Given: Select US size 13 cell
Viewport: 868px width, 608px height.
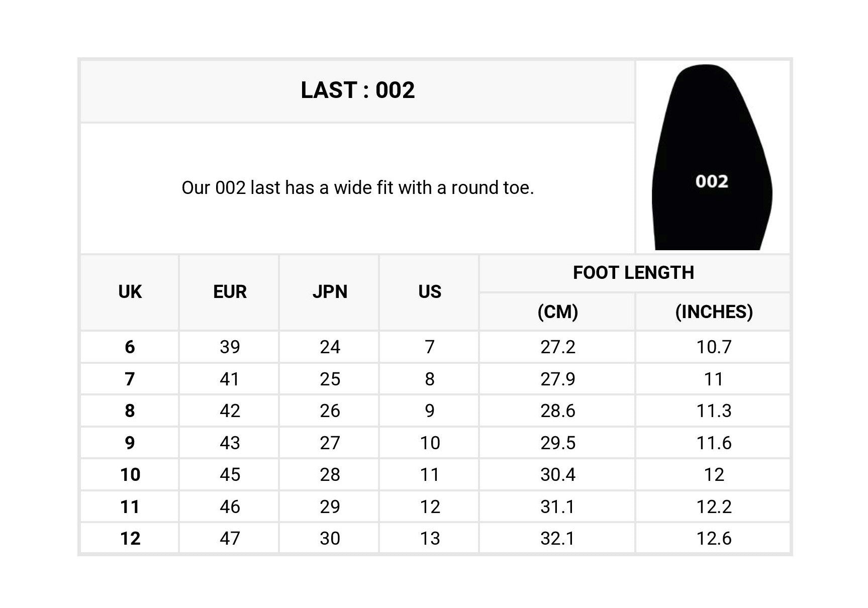Looking at the screenshot, I should click(430, 539).
